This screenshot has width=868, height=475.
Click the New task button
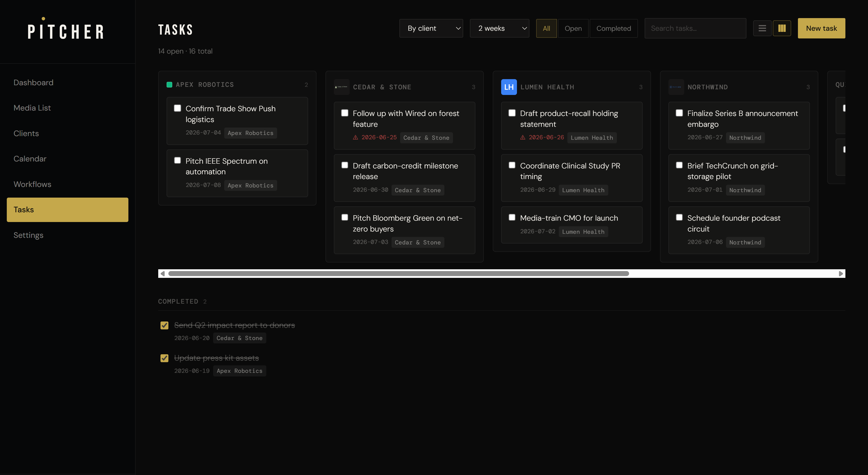click(821, 28)
